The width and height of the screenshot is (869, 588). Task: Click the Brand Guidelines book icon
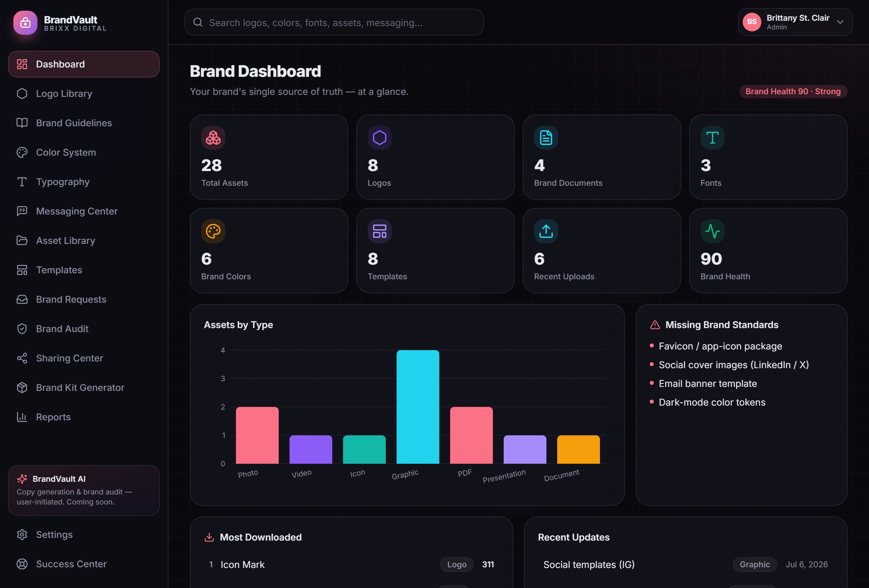coord(22,123)
